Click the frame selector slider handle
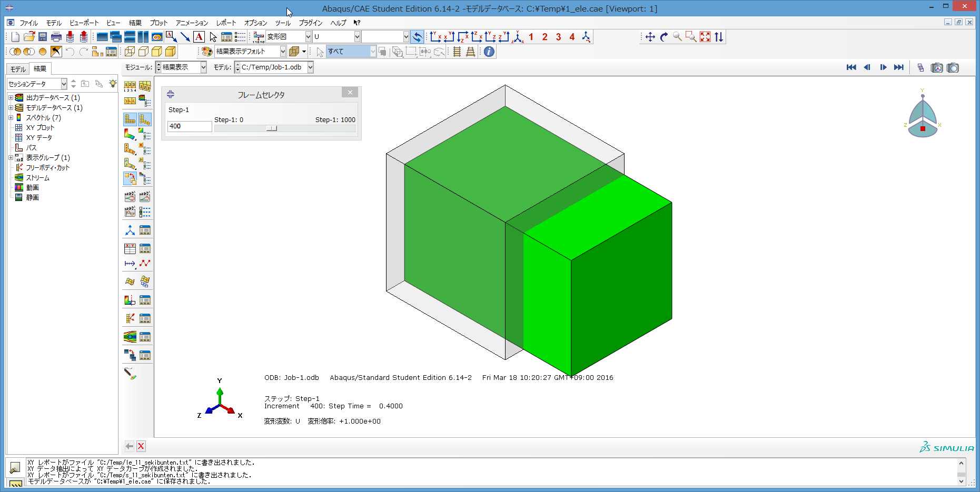Screen dimensions: 980x492 click(x=272, y=128)
